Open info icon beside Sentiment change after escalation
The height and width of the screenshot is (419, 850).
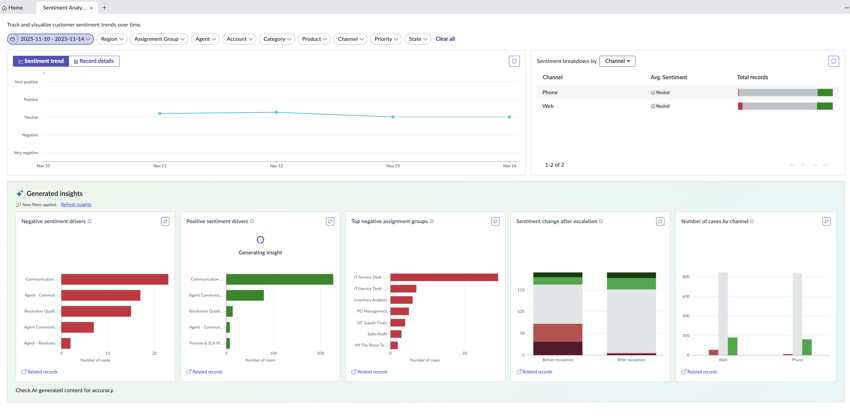point(602,221)
